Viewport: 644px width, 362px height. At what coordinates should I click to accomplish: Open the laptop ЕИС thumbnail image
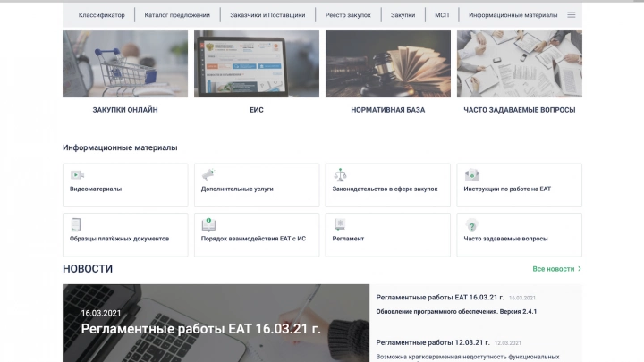[257, 63]
